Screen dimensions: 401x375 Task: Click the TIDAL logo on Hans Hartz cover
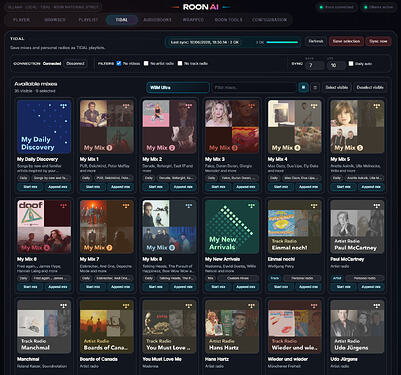(x=251, y=306)
